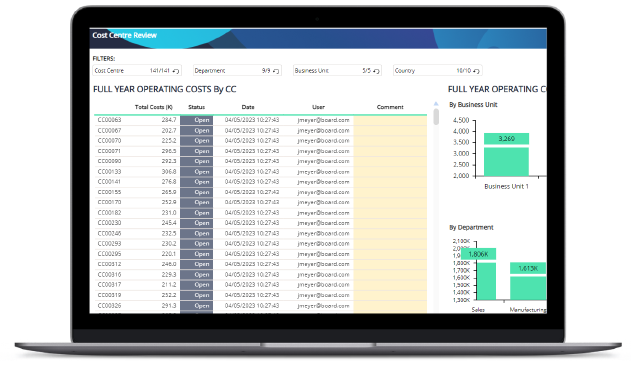Toggle the Open status for CC00133

(x=197, y=171)
